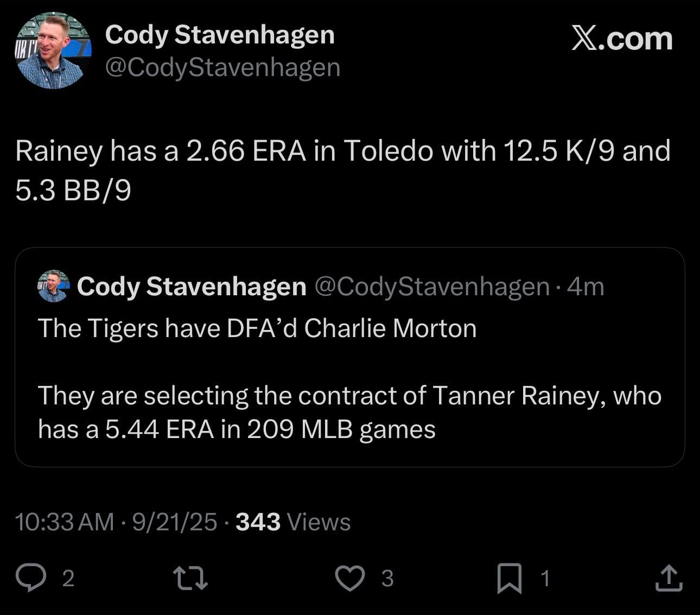Click the small avatar in the quoted tweet

point(53,286)
